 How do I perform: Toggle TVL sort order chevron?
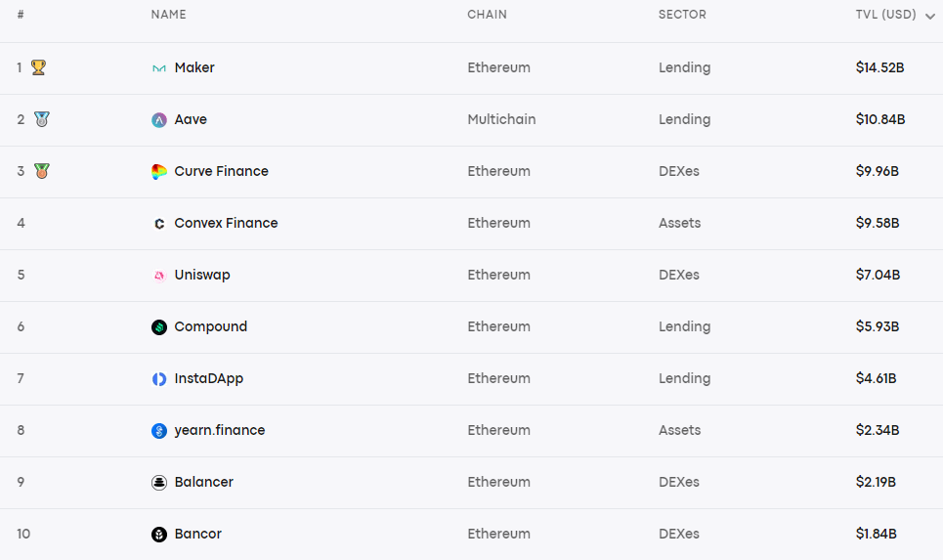tap(929, 17)
